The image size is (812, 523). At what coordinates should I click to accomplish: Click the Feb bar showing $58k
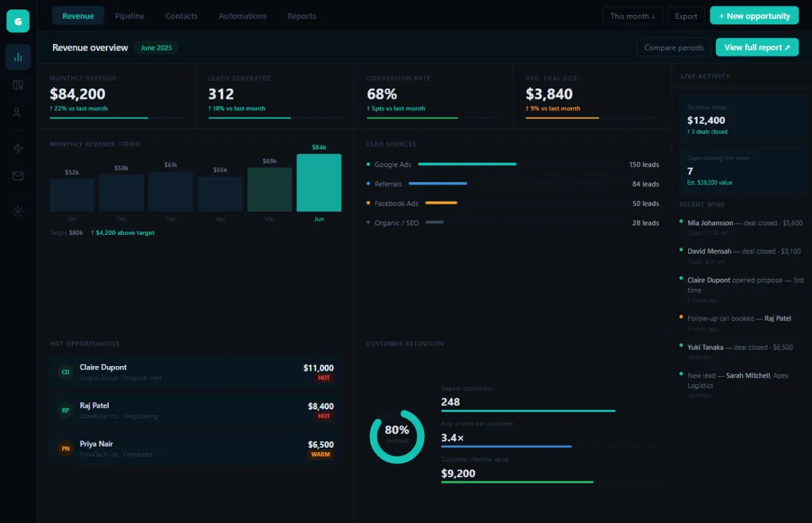121,193
